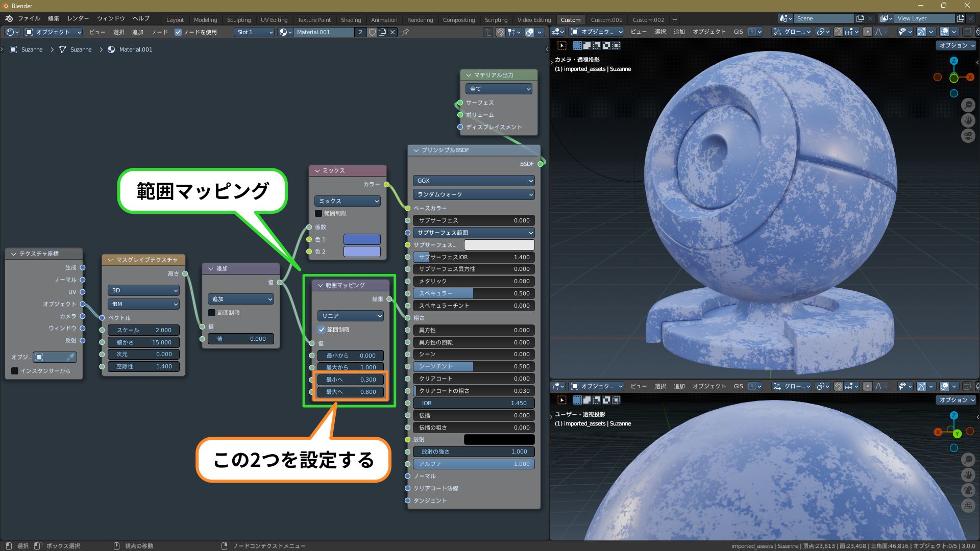Image resolution: width=980 pixels, height=551 pixels.
Task: Unlink Material.001 with the X icon
Action: coord(392,32)
